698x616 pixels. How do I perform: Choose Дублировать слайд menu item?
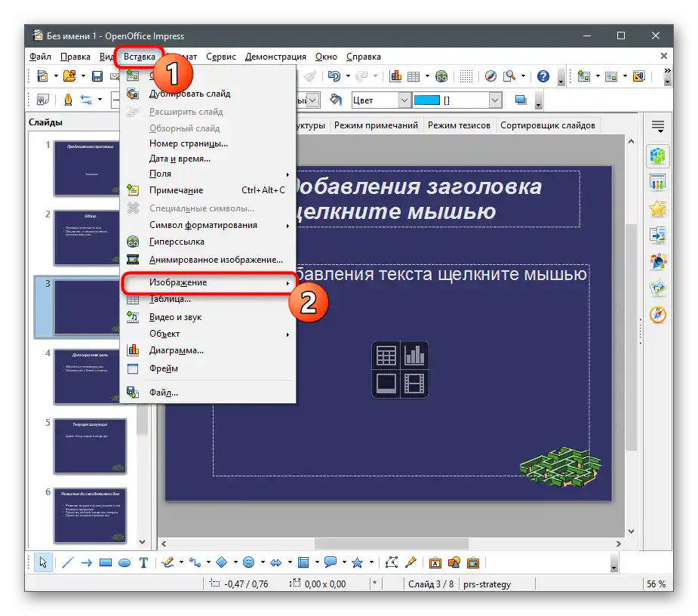coord(208,94)
